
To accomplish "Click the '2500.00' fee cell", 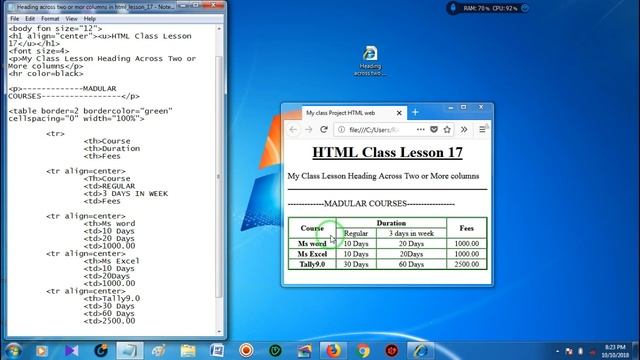I will coord(467,264).
